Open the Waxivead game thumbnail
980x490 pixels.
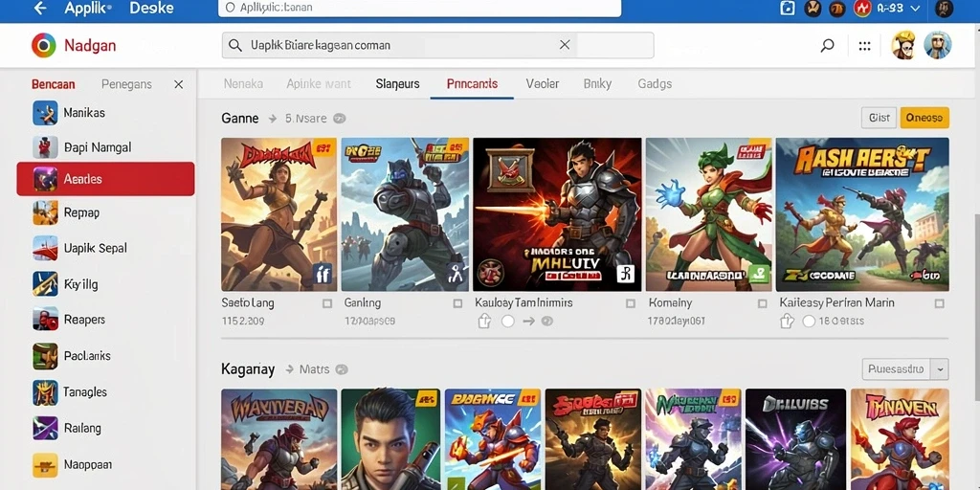278,439
